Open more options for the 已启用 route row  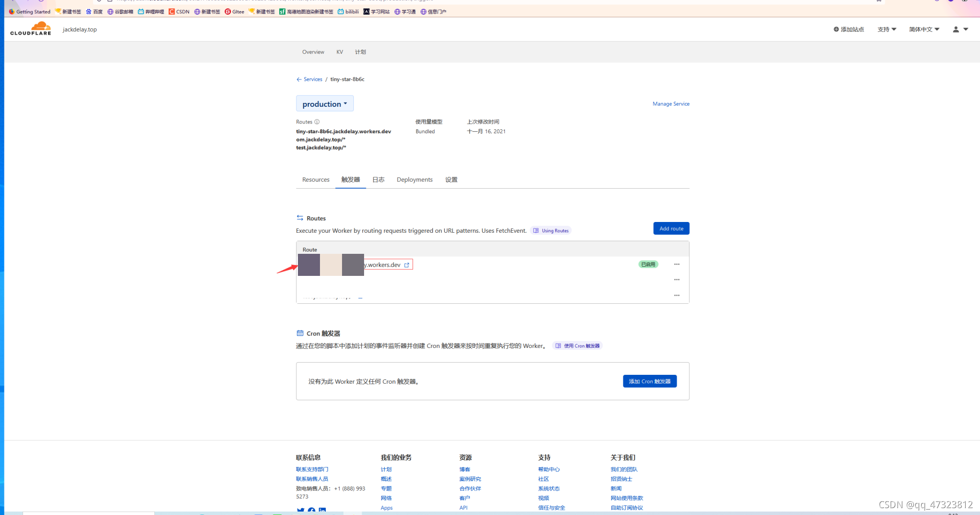coord(677,265)
